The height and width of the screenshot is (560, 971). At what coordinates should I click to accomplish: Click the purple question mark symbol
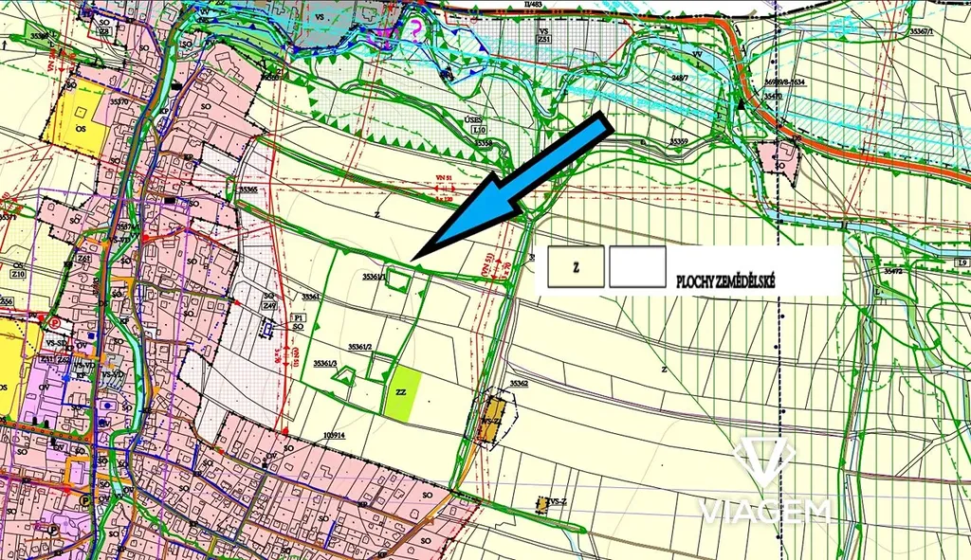[416, 28]
